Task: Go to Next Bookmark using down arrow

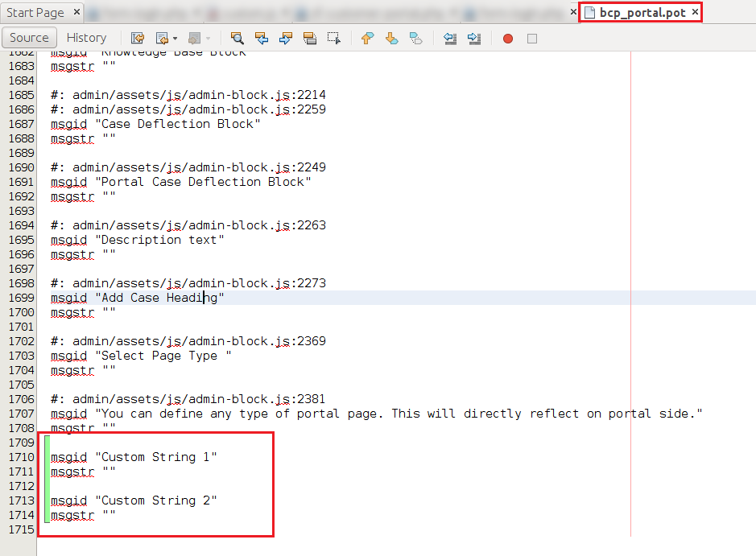Action: [391, 38]
